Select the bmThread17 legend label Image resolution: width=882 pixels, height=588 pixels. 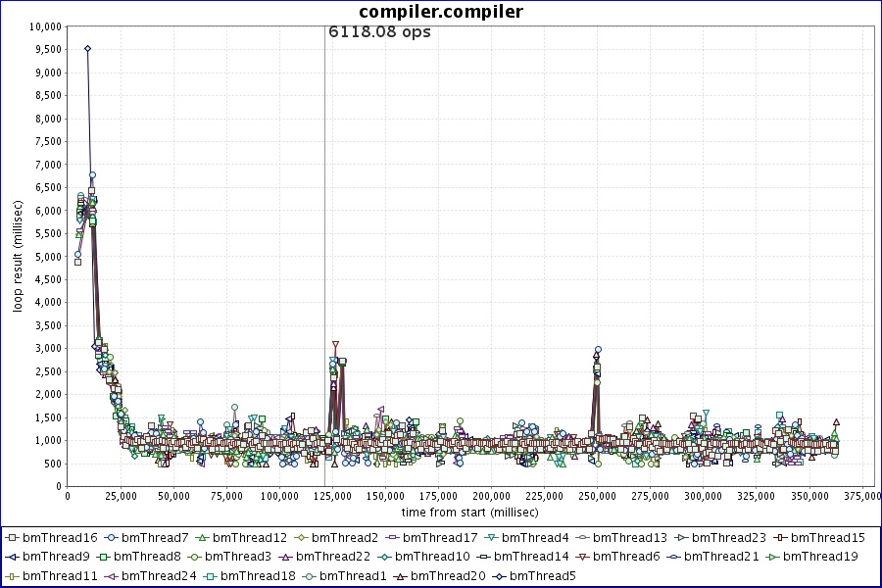(440, 538)
